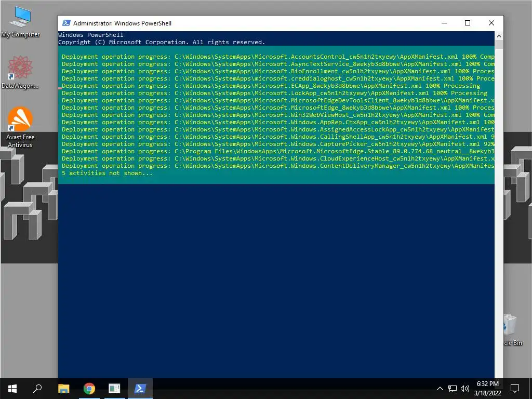Show hidden system tray icons
The height and width of the screenshot is (399, 532).
[x=440, y=389]
